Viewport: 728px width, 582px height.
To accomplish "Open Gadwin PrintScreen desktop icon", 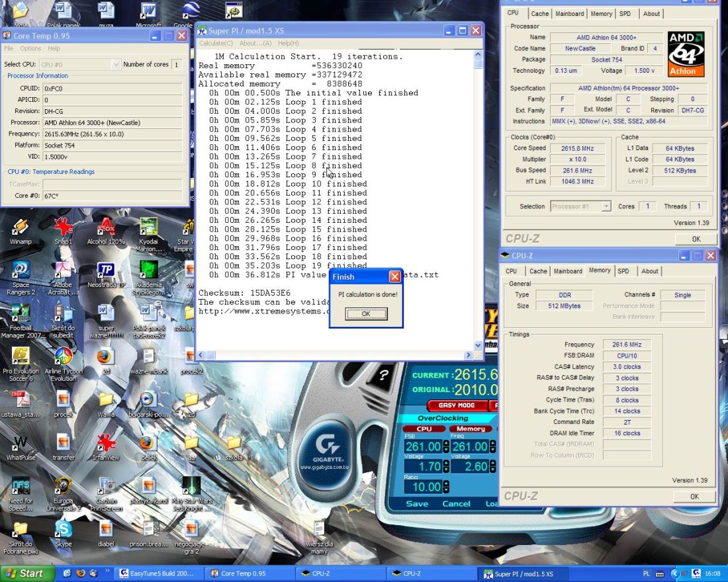I will 106,494.
